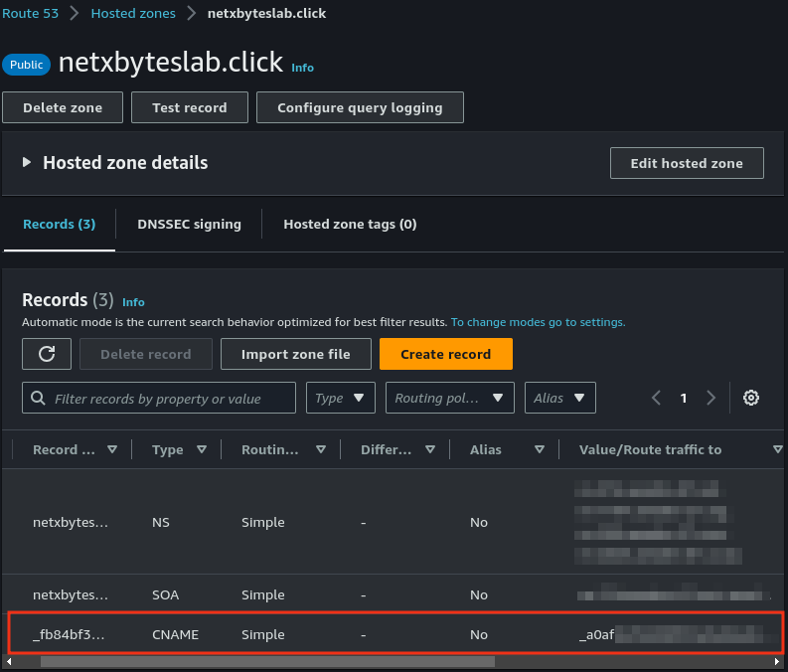Open the Alias filter dropdown
788x672 pixels.
559,398
